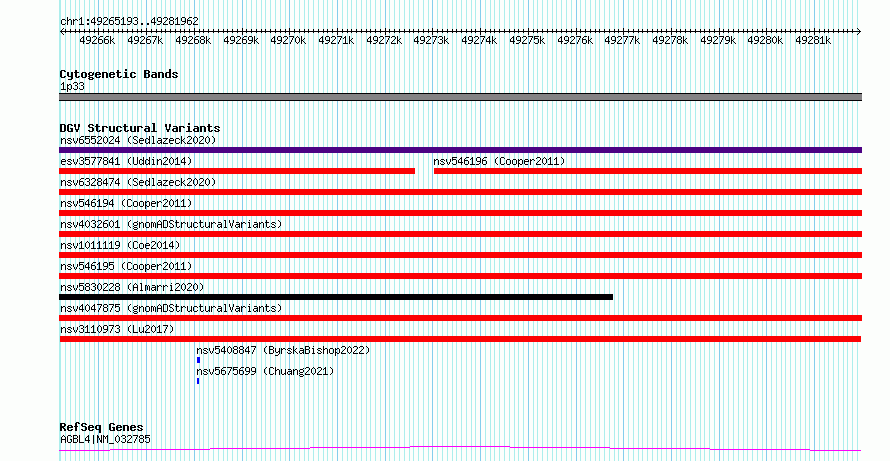Click the nsv6552024 (Sedlazeck2020) variant label
The height and width of the screenshot is (461, 890).
[x=138, y=140]
